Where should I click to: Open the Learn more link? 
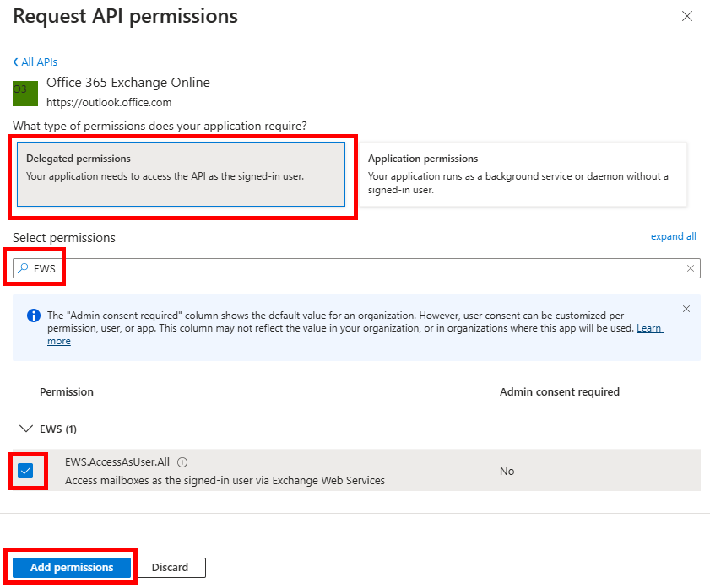coord(650,328)
